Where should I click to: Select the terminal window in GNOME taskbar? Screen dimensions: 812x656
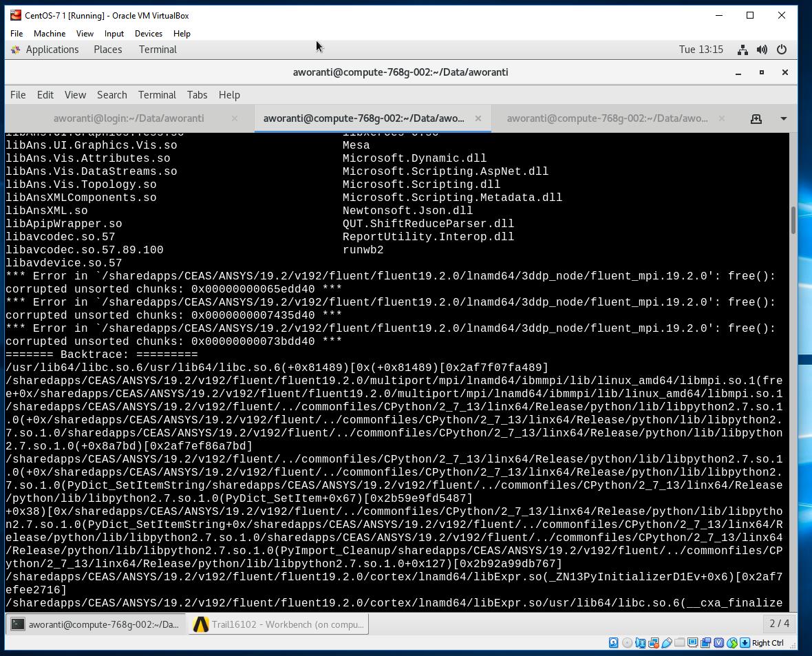coord(96,624)
